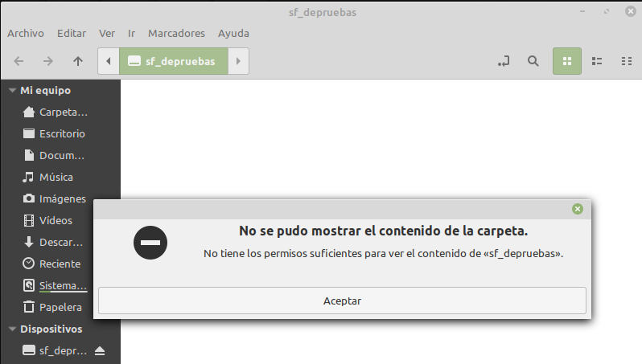Click the path bar right scroll arrow
This screenshot has width=642, height=364.
pyautogui.click(x=238, y=61)
